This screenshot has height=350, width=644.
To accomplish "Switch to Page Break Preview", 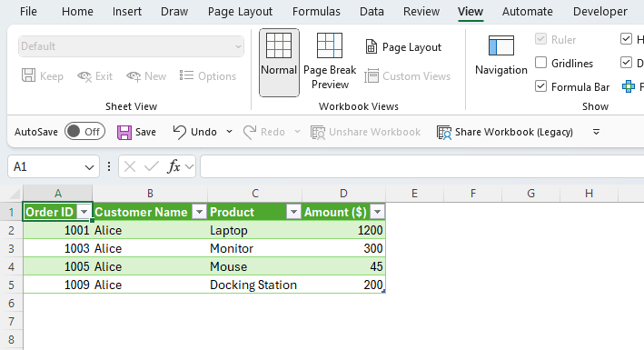I will (330, 62).
